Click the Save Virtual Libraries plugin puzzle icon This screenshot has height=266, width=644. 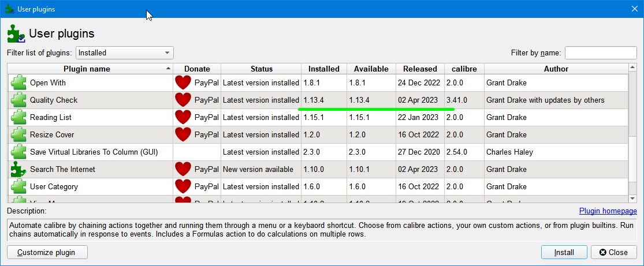(18, 152)
